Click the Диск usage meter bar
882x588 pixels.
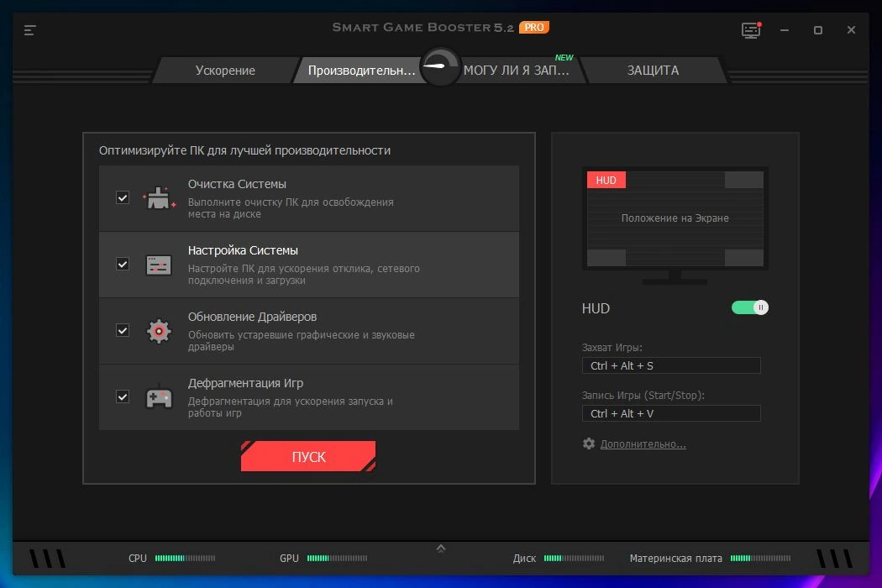pyautogui.click(x=574, y=558)
